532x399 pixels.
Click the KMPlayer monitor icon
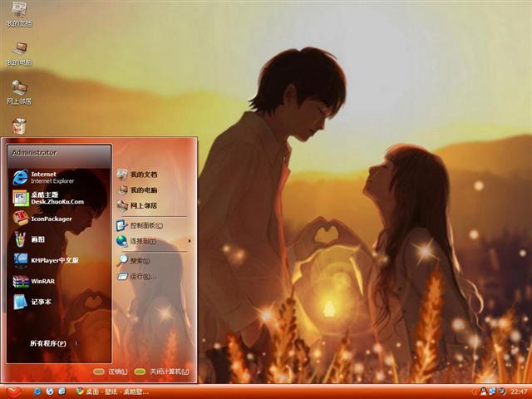point(20,260)
